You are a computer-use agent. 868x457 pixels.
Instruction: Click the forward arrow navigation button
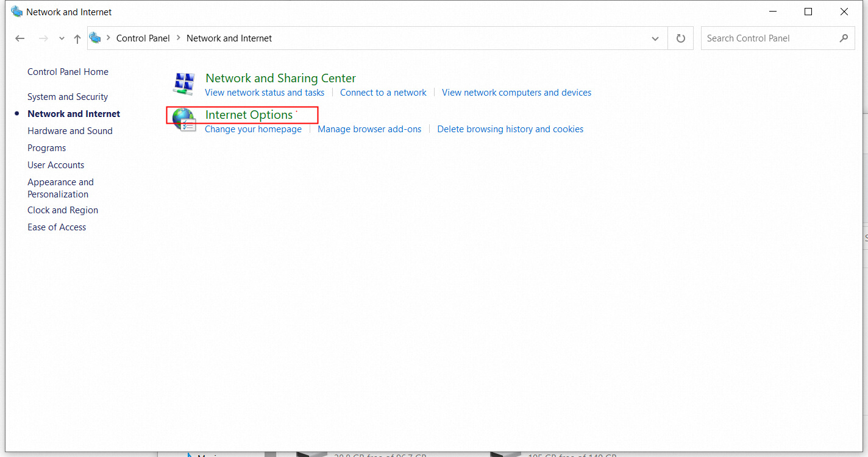click(x=43, y=38)
